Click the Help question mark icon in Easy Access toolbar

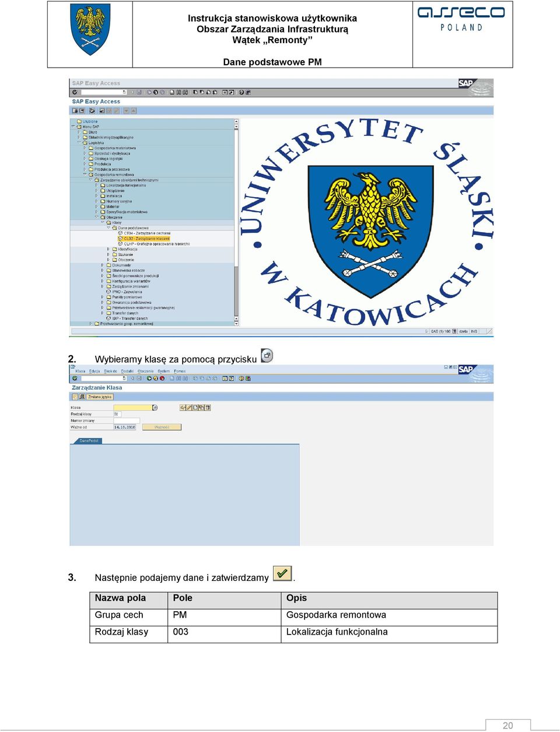242,92
